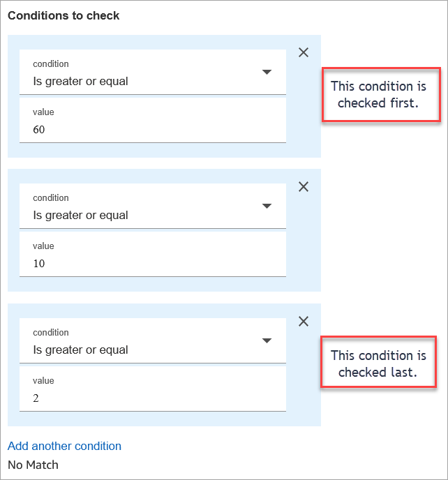Click the value field containing 60
Viewport: 448px width, 480px height.
click(x=152, y=129)
